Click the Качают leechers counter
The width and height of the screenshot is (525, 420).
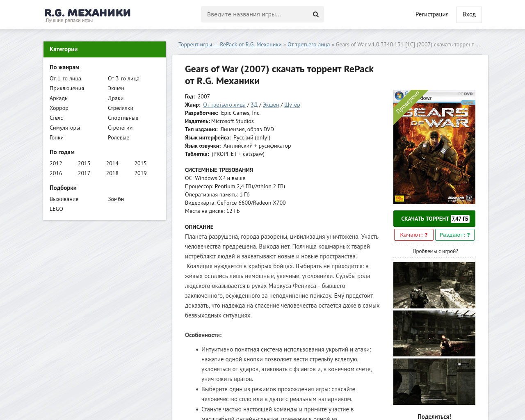[x=414, y=235]
